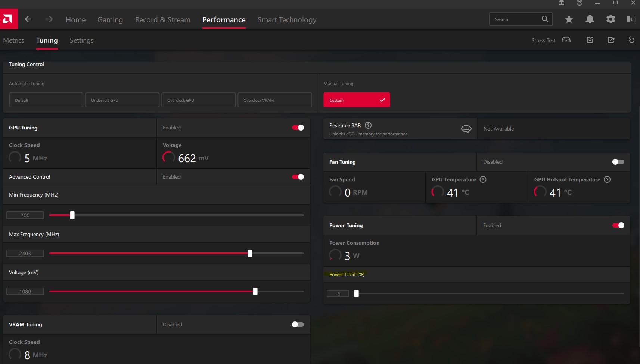Open the Settings sub-tab
The image size is (640, 364).
point(82,40)
